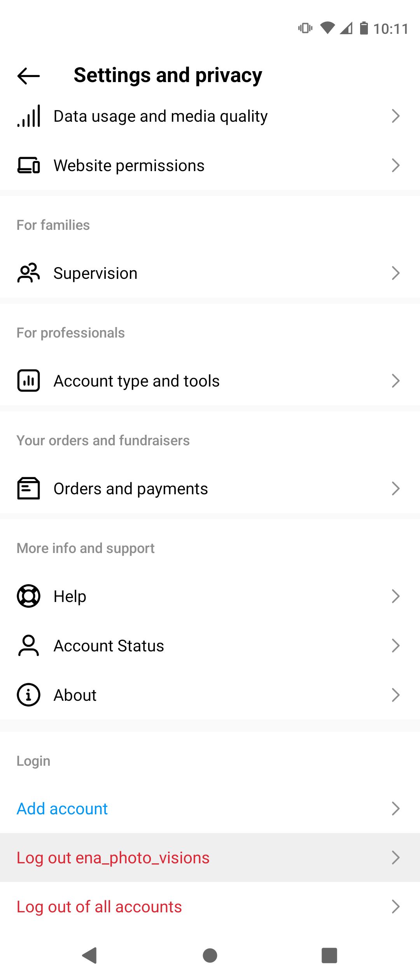Select Log out of all accounts
The image size is (420, 980).
pyautogui.click(x=99, y=906)
